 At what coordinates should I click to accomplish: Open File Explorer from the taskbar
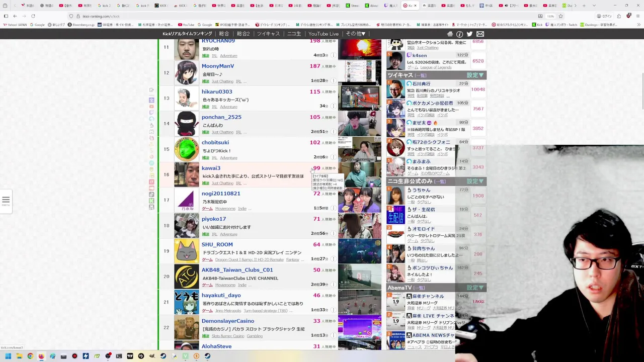(19, 356)
